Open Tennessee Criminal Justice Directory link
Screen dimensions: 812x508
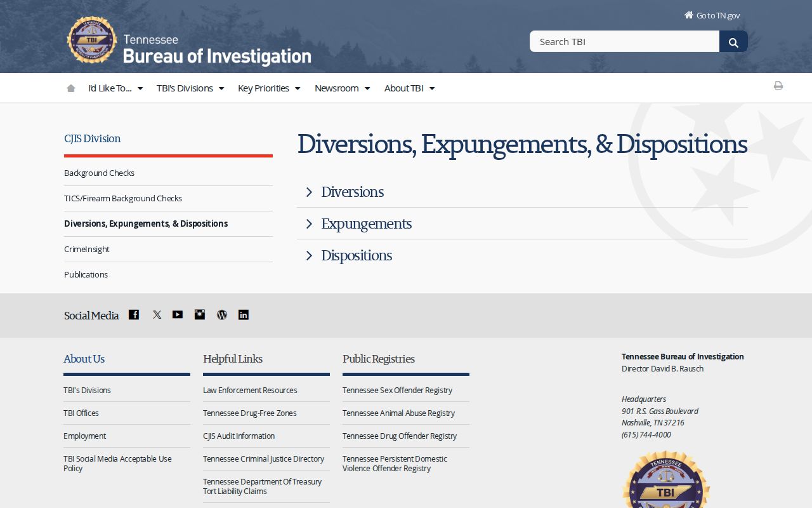263,458
